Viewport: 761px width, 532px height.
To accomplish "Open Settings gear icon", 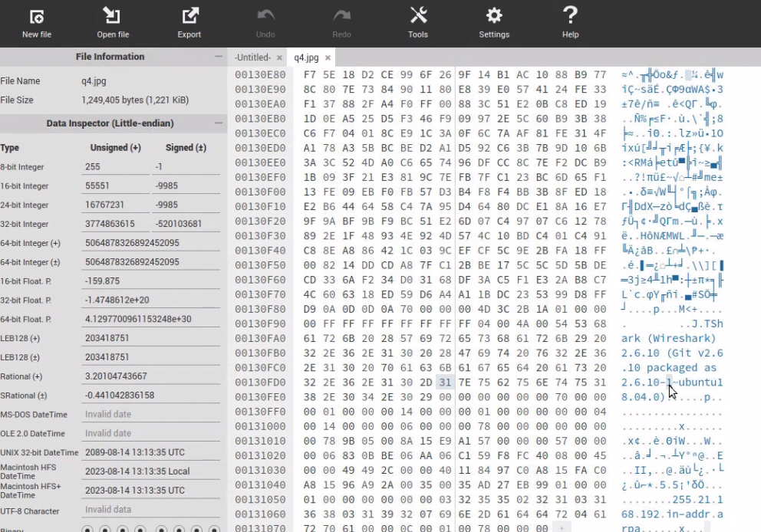I will tap(494, 16).
